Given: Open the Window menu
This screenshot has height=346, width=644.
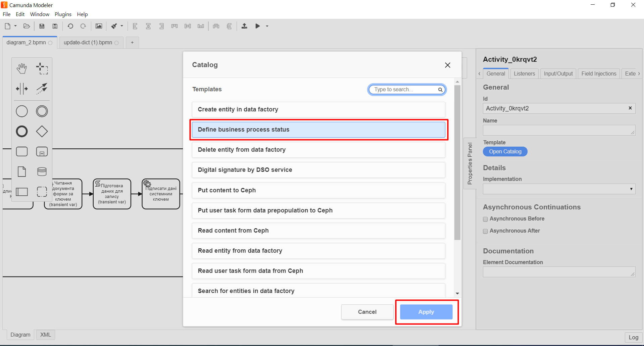Looking at the screenshot, I should [40, 14].
